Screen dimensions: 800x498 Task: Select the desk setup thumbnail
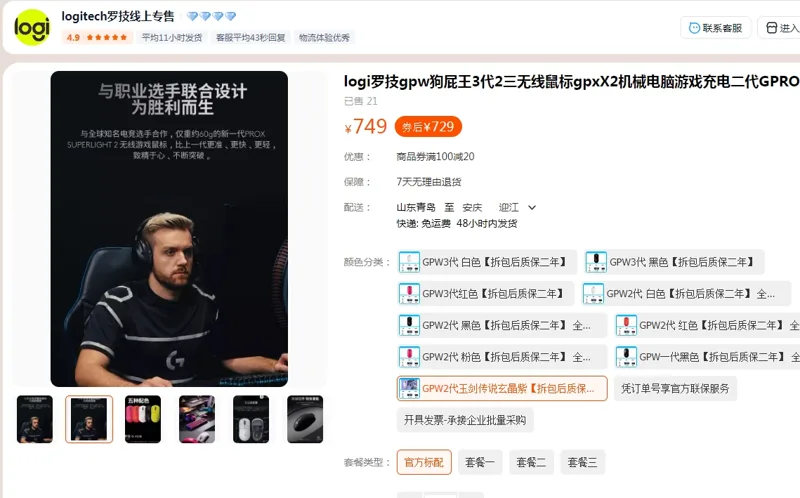pyautogui.click(x=197, y=419)
